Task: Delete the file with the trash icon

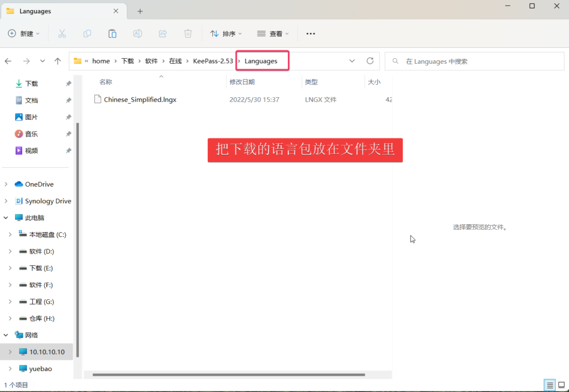Action: pyautogui.click(x=188, y=33)
